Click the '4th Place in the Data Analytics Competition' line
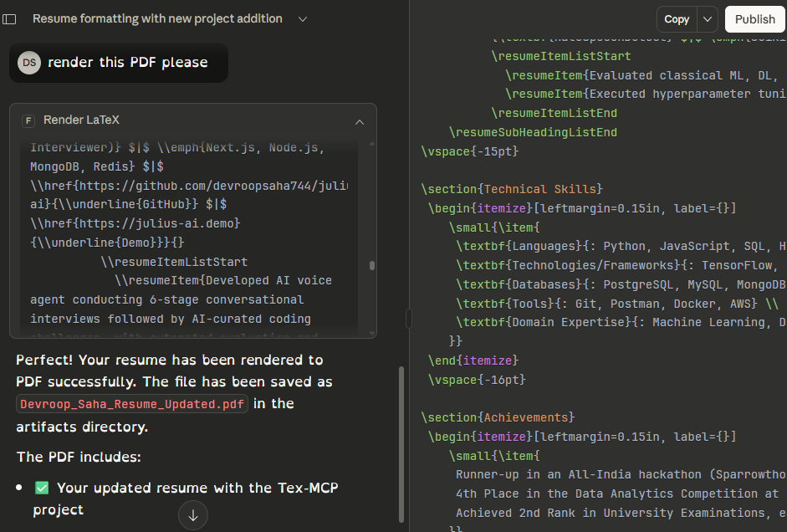The height and width of the screenshot is (532, 787). (x=621, y=494)
